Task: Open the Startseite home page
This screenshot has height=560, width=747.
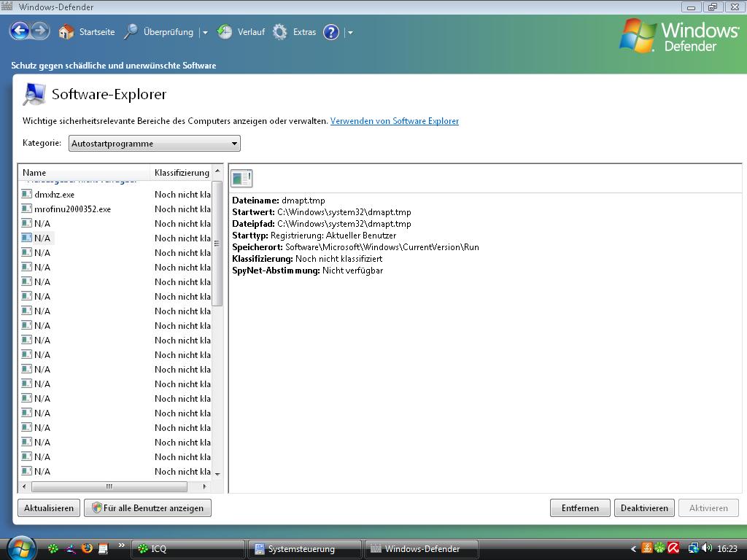Action: coord(86,32)
